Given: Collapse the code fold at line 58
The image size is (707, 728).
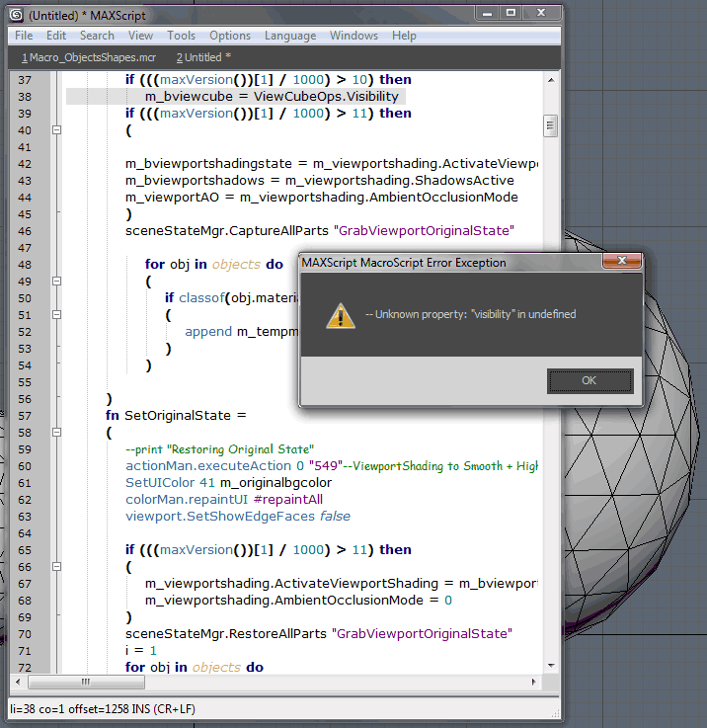Looking at the screenshot, I should (56, 433).
